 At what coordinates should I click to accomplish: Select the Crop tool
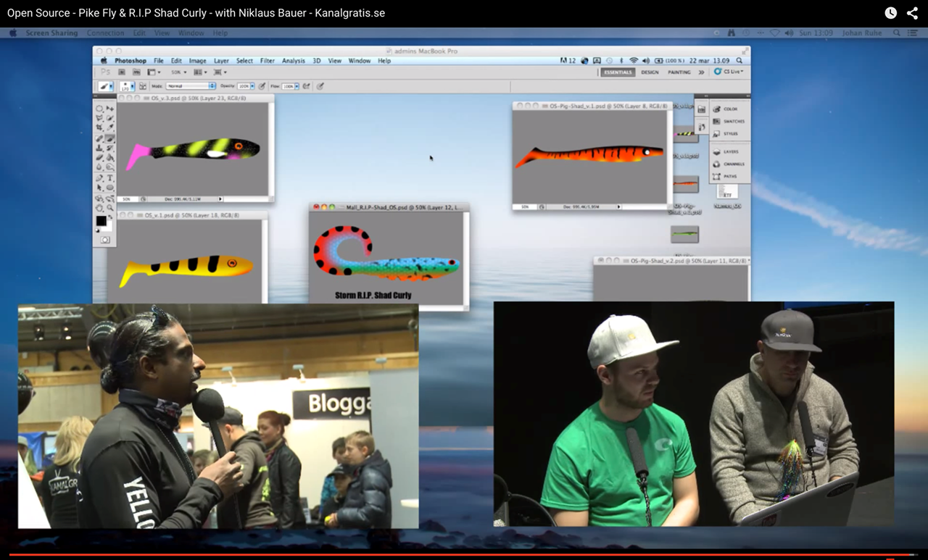pyautogui.click(x=99, y=127)
